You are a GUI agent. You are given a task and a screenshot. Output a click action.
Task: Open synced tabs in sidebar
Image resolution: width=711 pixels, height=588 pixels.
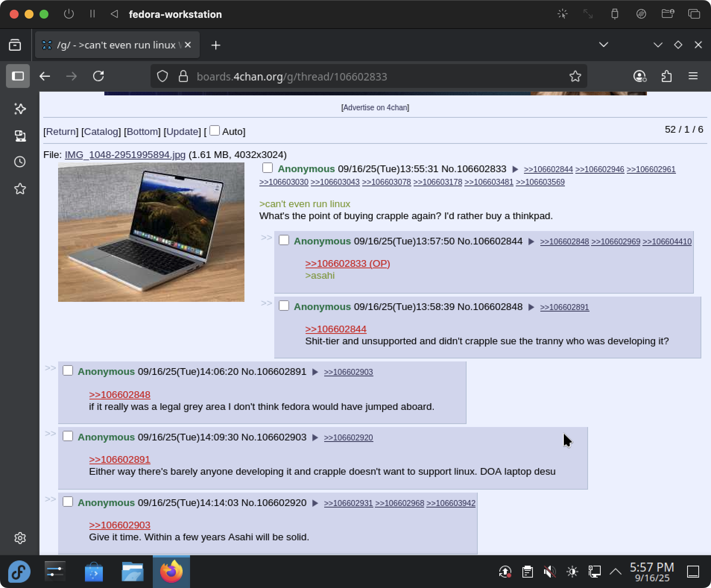point(20,136)
